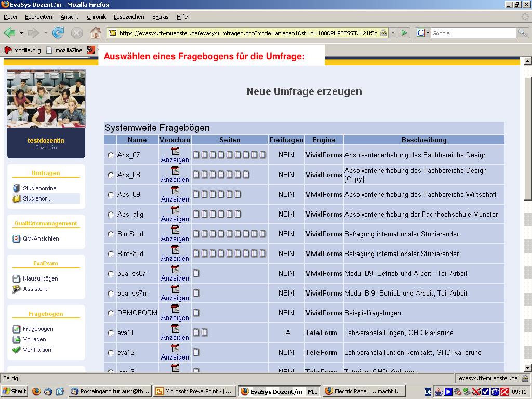532x399 pixels.
Task: Open the Studienor... sidebar link
Action: click(x=37, y=198)
